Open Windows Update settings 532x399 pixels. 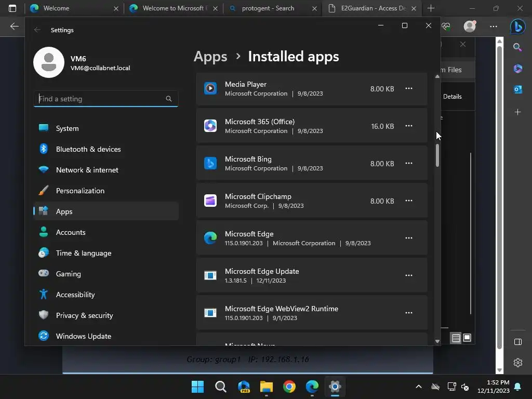(x=106, y=336)
